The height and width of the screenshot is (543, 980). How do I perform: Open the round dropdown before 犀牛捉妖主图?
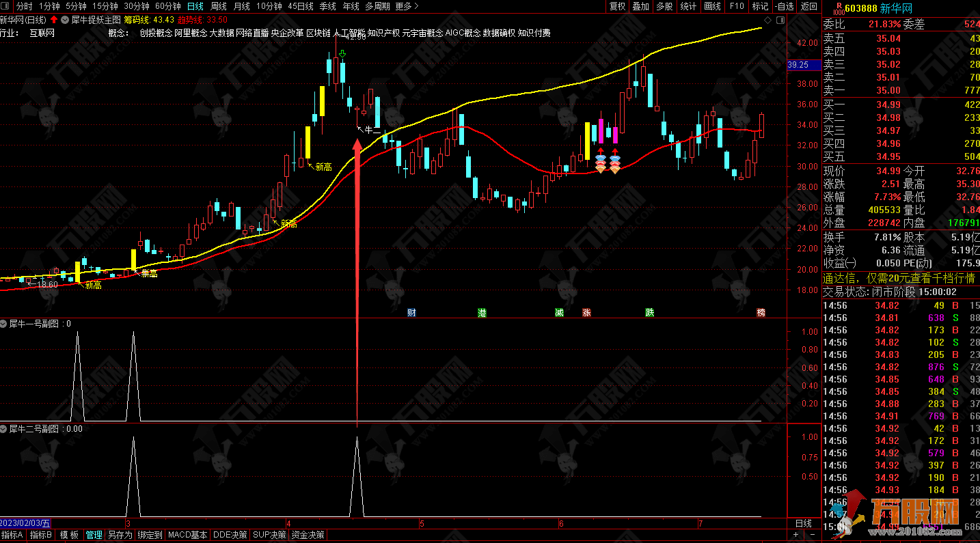[x=65, y=20]
